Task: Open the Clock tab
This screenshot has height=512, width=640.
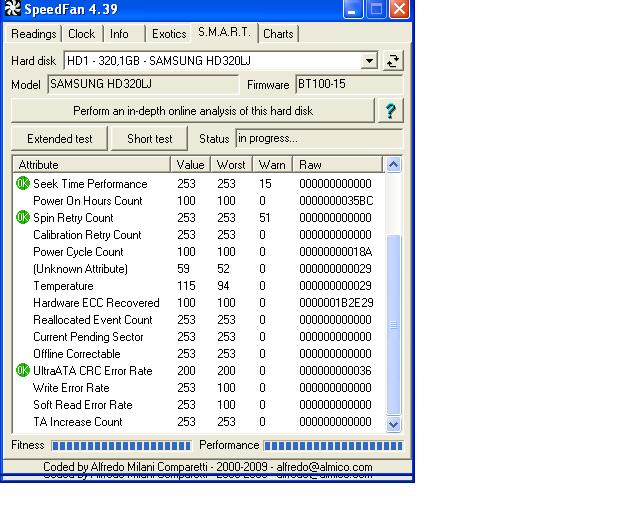Action: 81,34
